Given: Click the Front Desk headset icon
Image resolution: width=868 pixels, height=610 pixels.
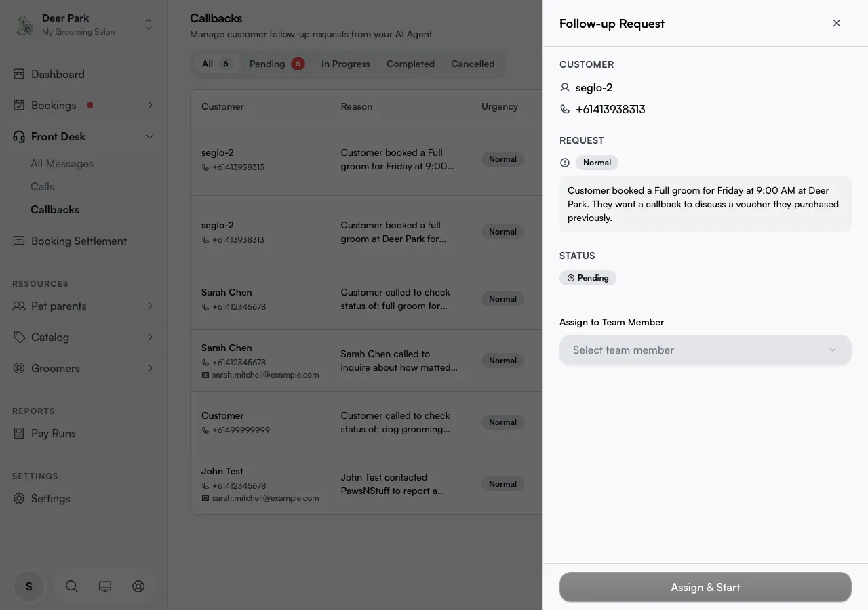Looking at the screenshot, I should click(x=19, y=136).
